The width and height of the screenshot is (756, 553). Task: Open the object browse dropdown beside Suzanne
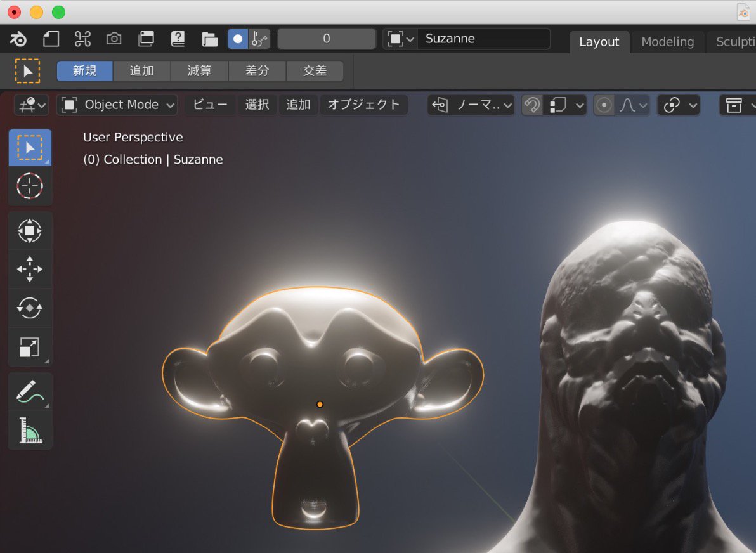pyautogui.click(x=400, y=39)
